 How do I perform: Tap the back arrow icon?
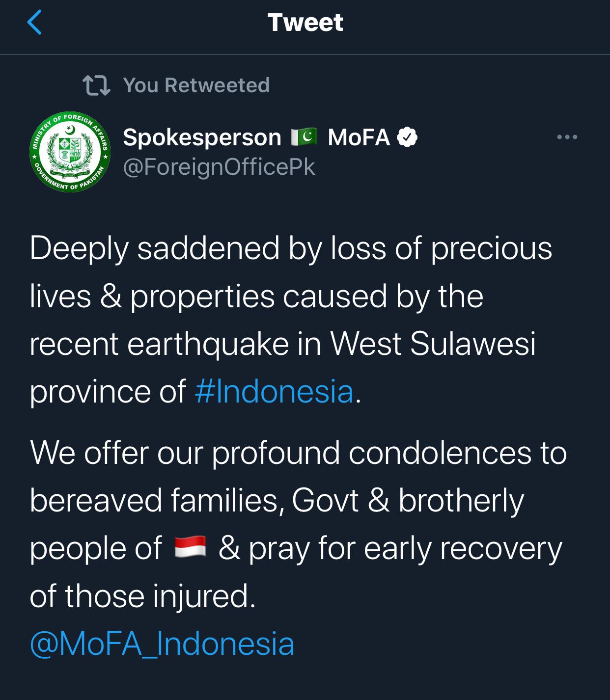[34, 22]
